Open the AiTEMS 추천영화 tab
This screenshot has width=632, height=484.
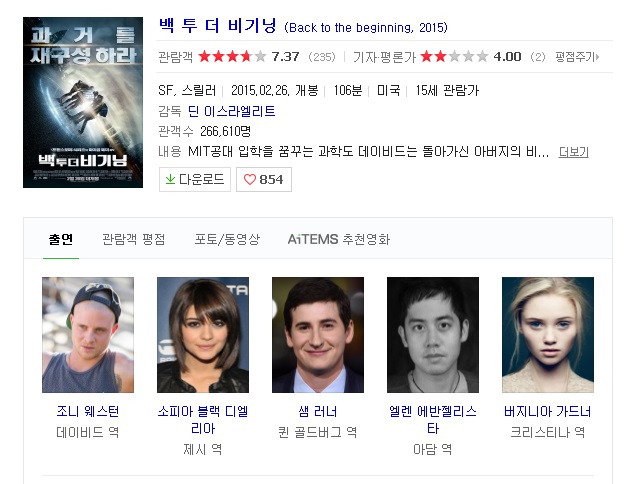click(339, 239)
